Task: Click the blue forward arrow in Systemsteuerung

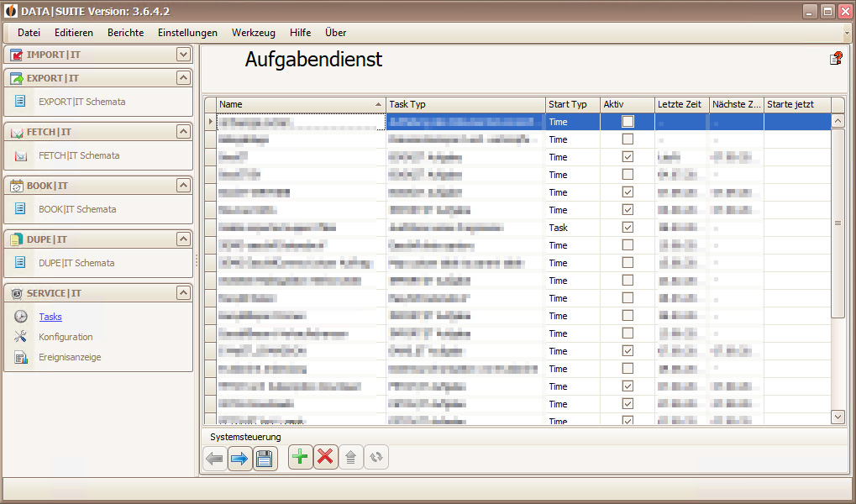Action: point(239,458)
